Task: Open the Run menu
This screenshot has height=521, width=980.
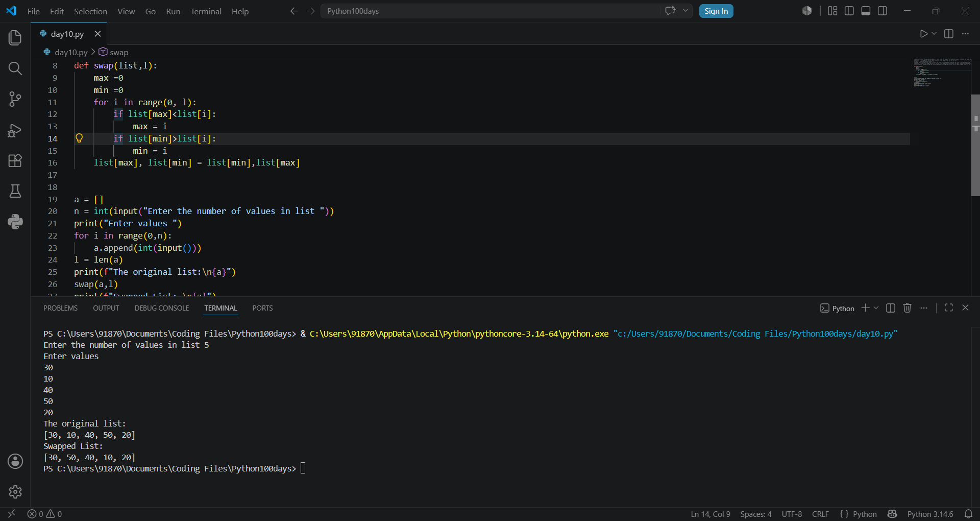Action: (x=173, y=11)
